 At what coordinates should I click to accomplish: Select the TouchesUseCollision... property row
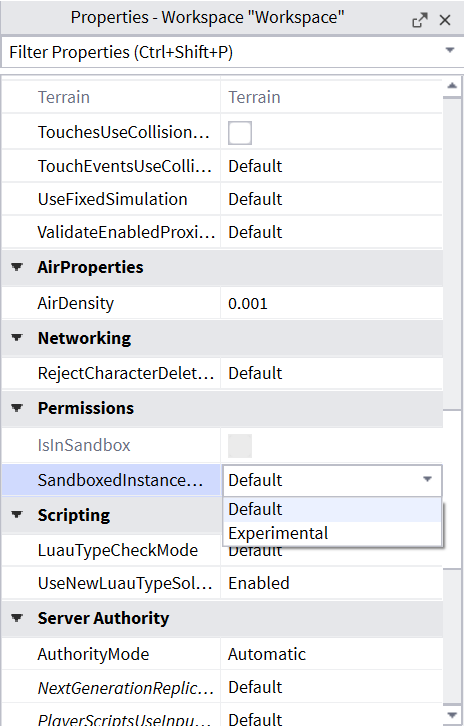tap(222, 133)
